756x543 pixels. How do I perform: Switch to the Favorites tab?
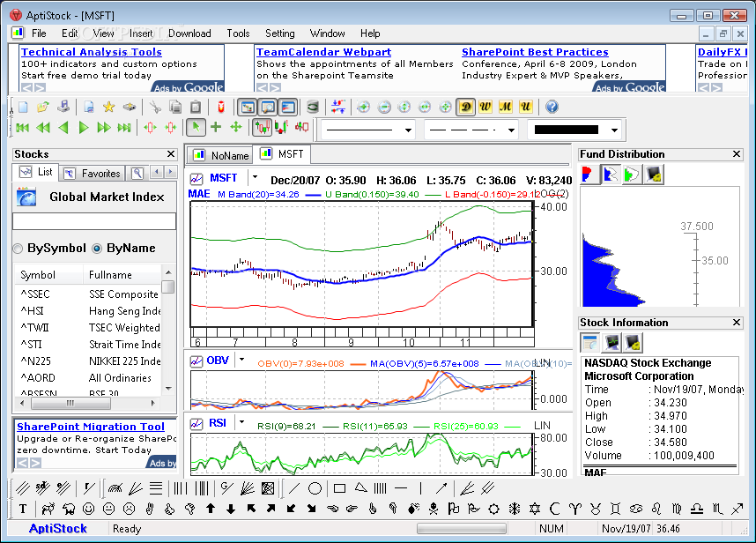[x=93, y=173]
